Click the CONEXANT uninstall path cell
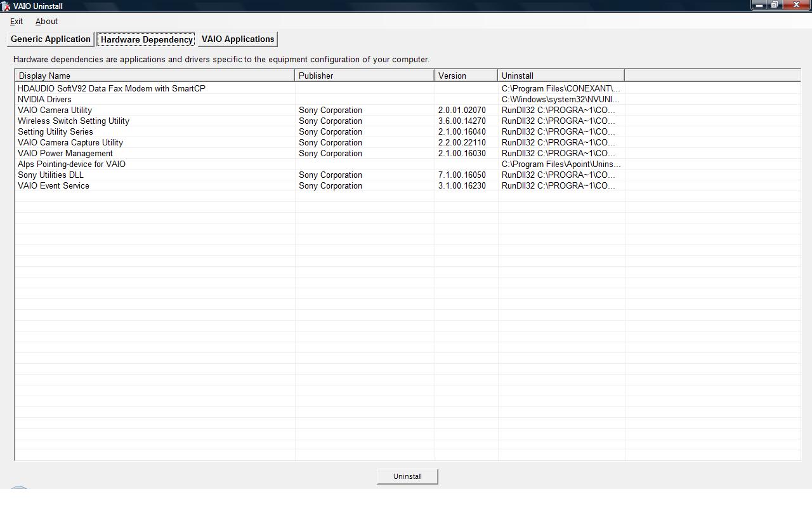The width and height of the screenshot is (812, 508). [561, 88]
